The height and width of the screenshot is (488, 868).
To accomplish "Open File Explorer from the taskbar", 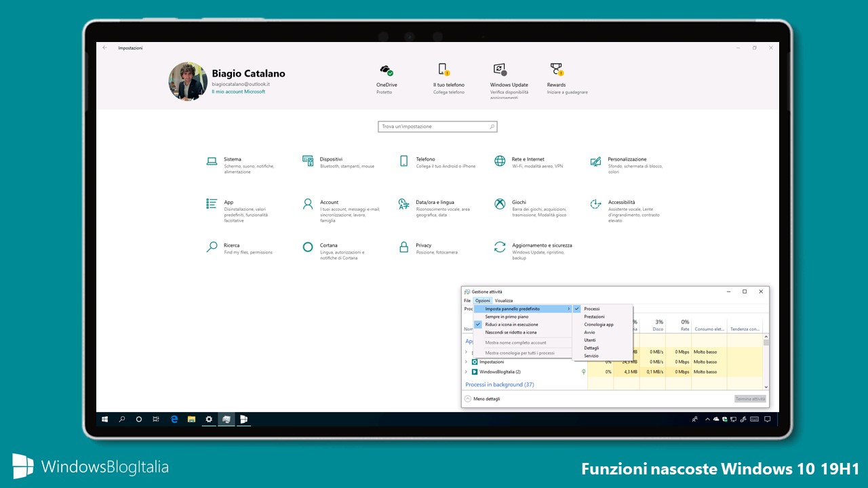I will (191, 420).
